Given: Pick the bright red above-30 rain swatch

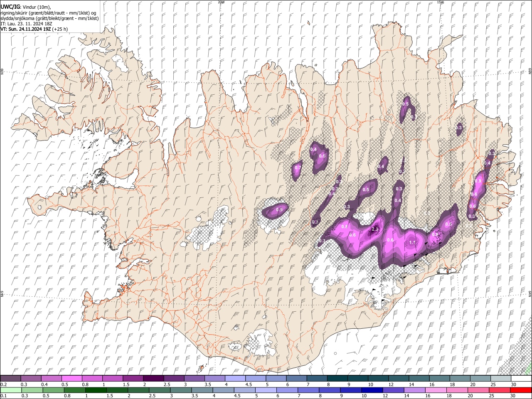Looking at the screenshot, I should click(521, 390).
